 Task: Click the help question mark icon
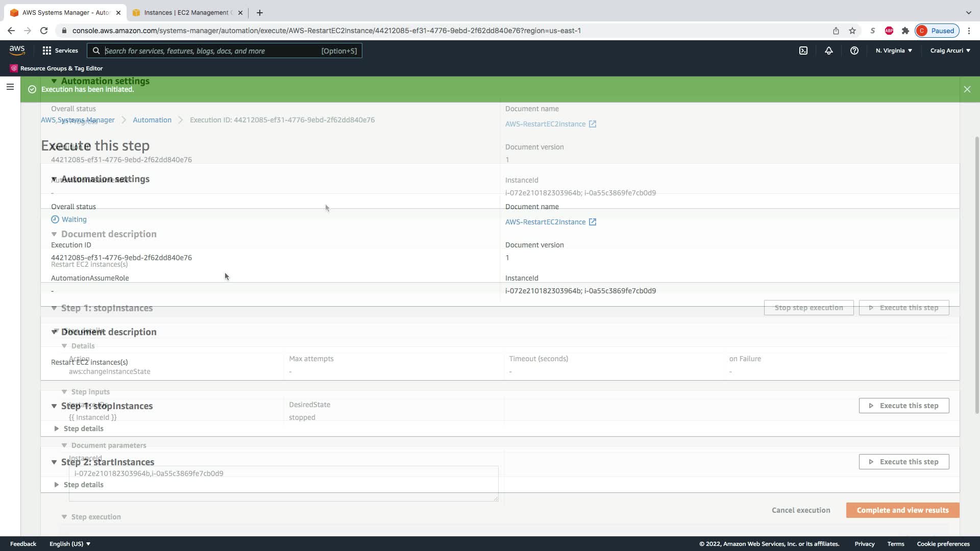pyautogui.click(x=854, y=51)
